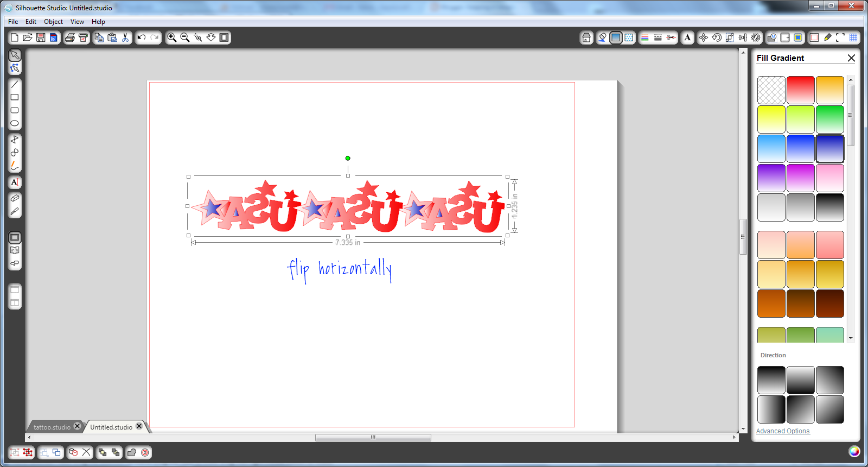The image size is (868, 467).
Task: Open the Text Style panel with the A icon
Action: click(687, 37)
